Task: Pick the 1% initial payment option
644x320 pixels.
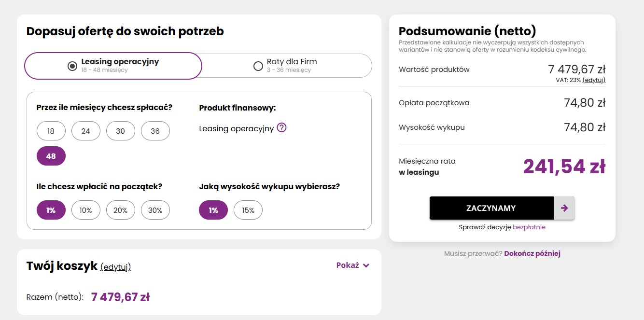Action: [51, 210]
